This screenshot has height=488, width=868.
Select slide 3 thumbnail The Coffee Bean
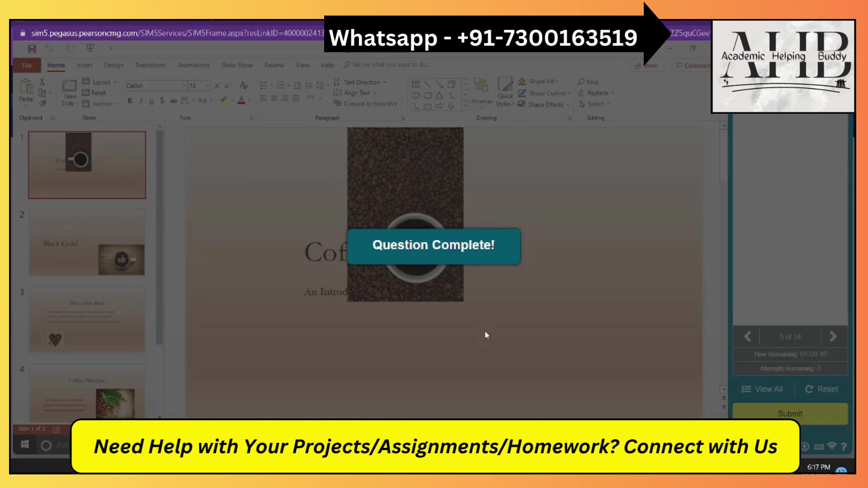point(87,319)
